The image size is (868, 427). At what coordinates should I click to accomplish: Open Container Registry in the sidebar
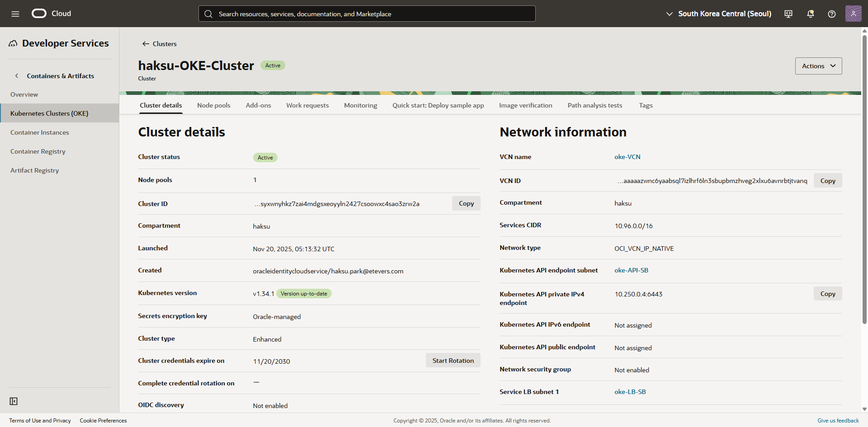click(x=38, y=151)
